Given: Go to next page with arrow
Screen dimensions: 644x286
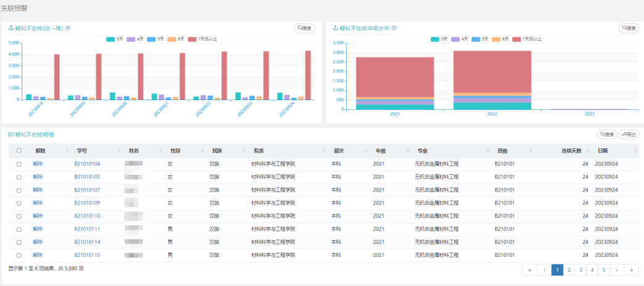Looking at the screenshot, I should [x=616, y=270].
